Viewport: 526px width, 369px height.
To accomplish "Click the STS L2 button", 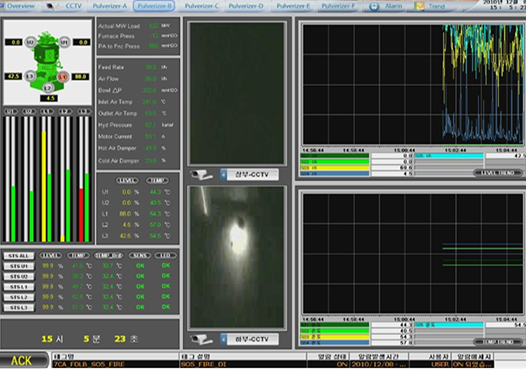I will [x=19, y=297].
